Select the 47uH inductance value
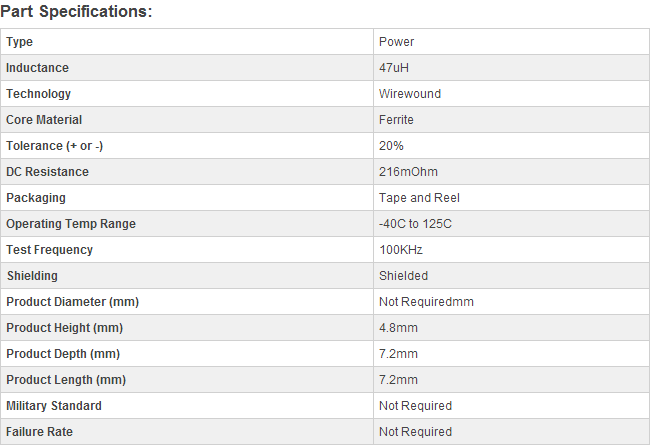651x445 pixels. pos(394,68)
